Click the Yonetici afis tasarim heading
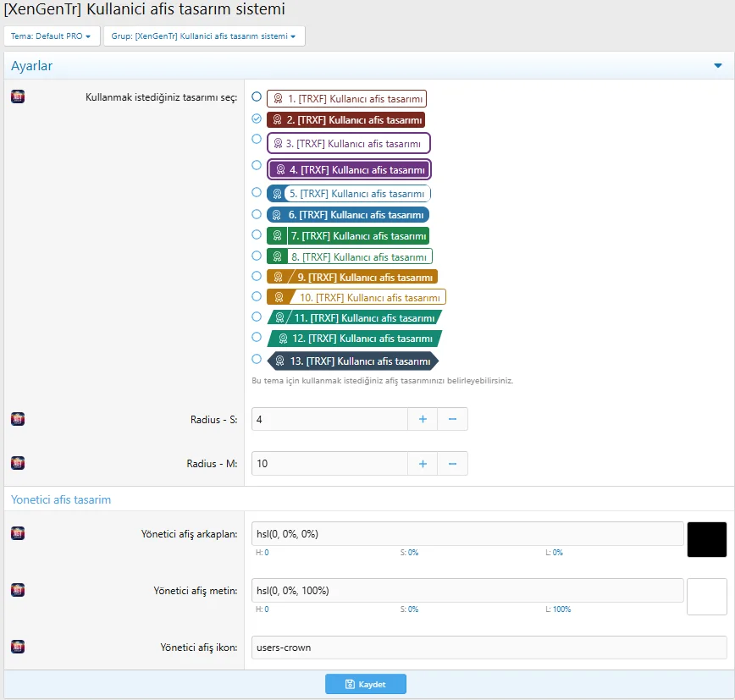The image size is (735, 700). point(61,499)
